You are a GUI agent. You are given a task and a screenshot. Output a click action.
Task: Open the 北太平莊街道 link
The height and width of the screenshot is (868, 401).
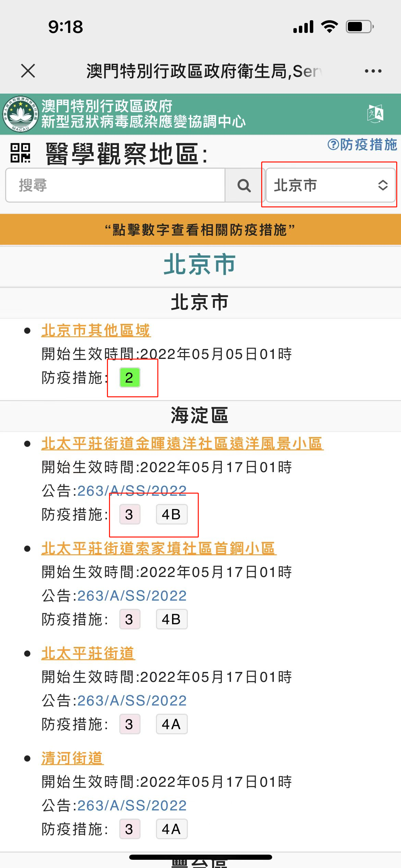tap(88, 653)
